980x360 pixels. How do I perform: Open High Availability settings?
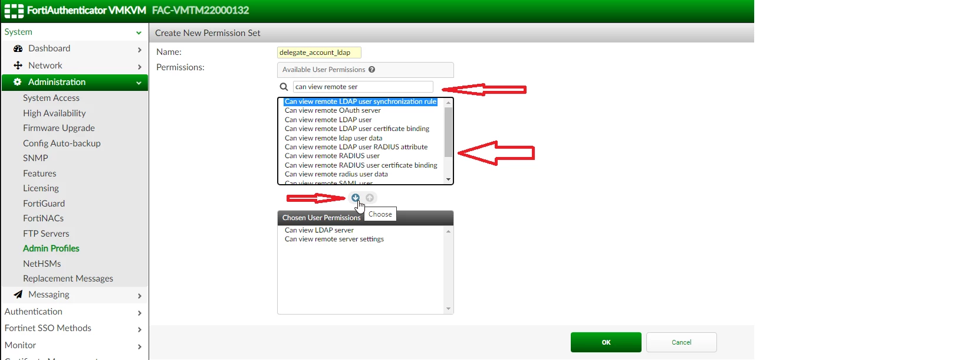[x=54, y=113]
